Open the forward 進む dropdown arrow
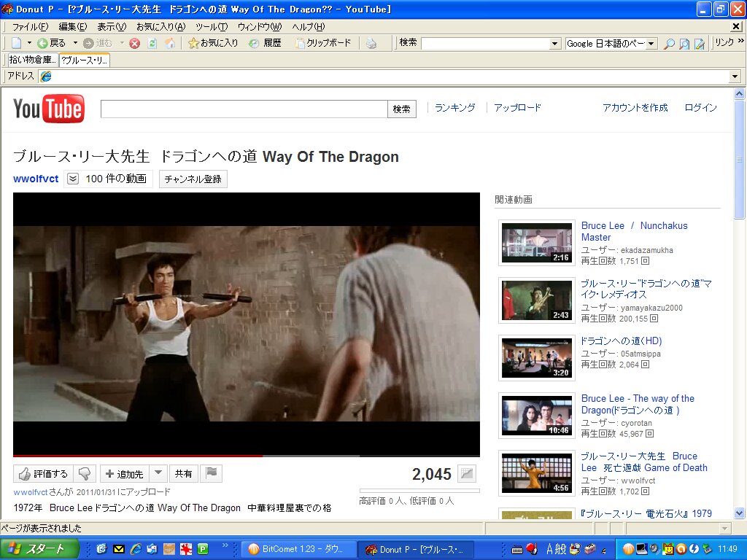Image resolution: width=747 pixels, height=560 pixels. pyautogui.click(x=122, y=43)
